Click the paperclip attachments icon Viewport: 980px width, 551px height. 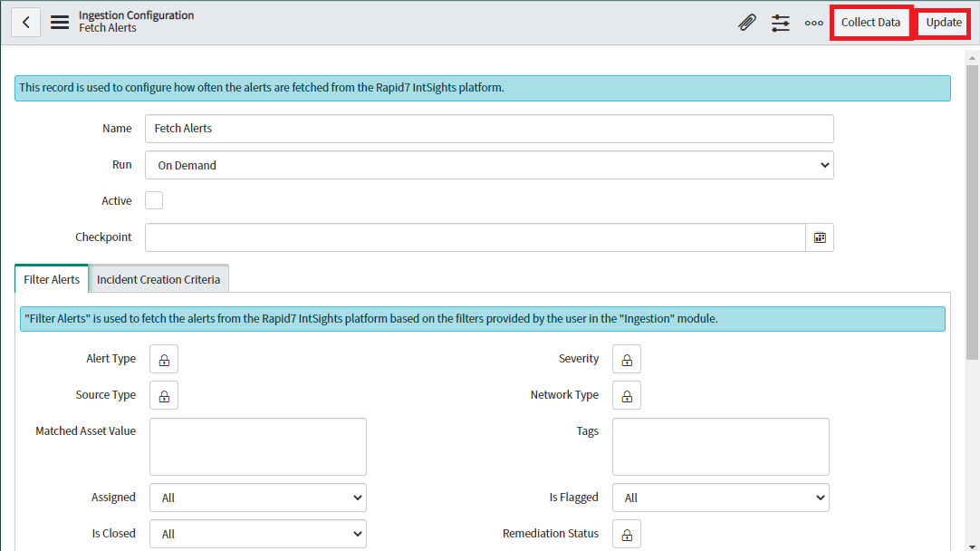pyautogui.click(x=746, y=23)
